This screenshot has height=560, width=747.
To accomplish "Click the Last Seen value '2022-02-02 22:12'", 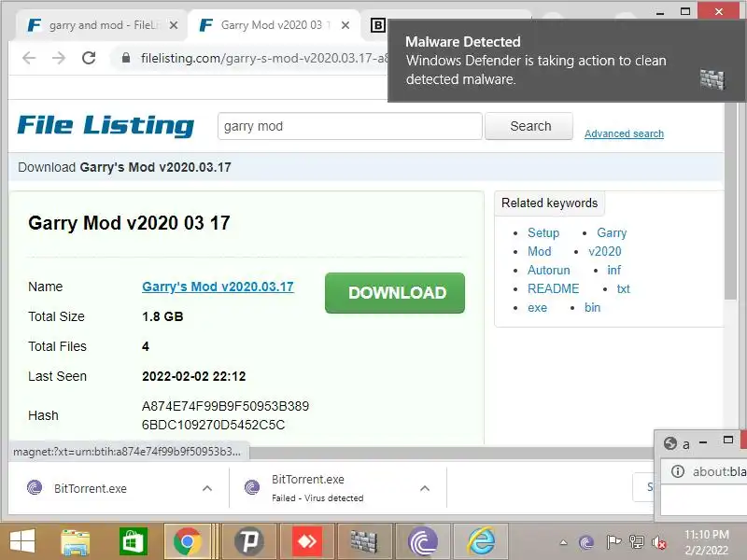I will click(x=194, y=376).
